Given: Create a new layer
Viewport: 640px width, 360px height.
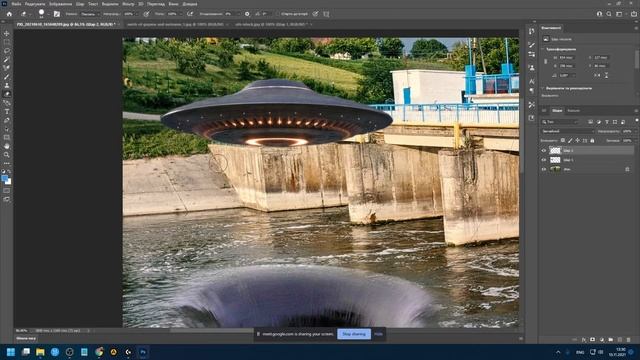Looking at the screenshot, I should [x=620, y=340].
